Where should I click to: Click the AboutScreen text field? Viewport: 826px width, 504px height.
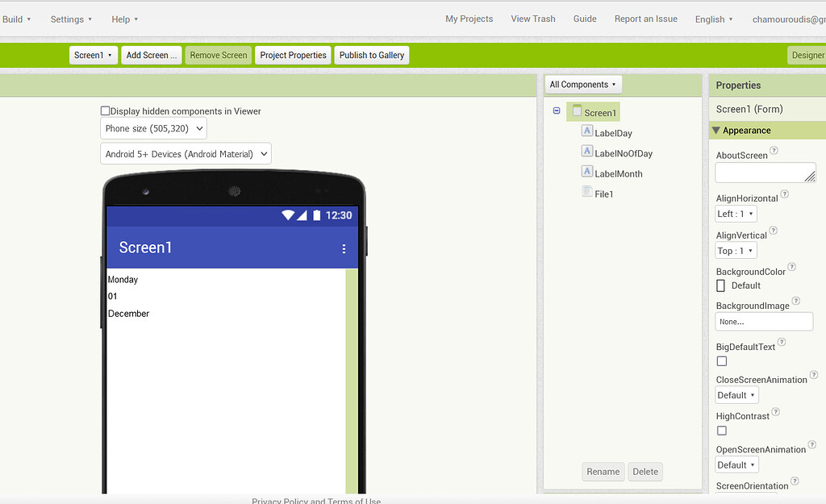click(765, 172)
